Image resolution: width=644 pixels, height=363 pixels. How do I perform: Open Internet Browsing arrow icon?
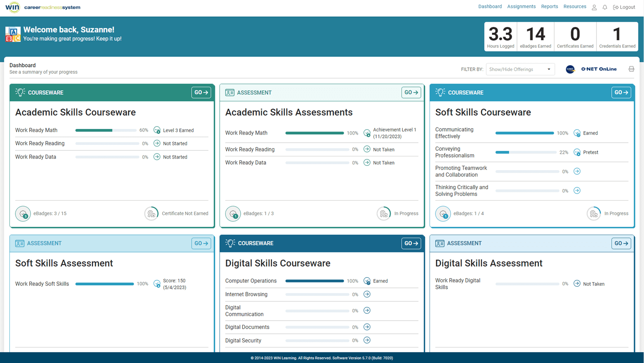[x=367, y=294]
